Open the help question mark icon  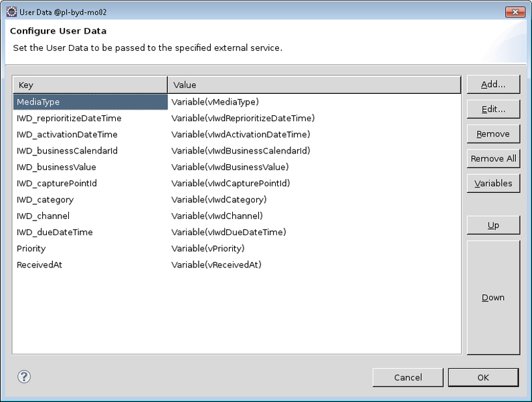tap(24, 377)
